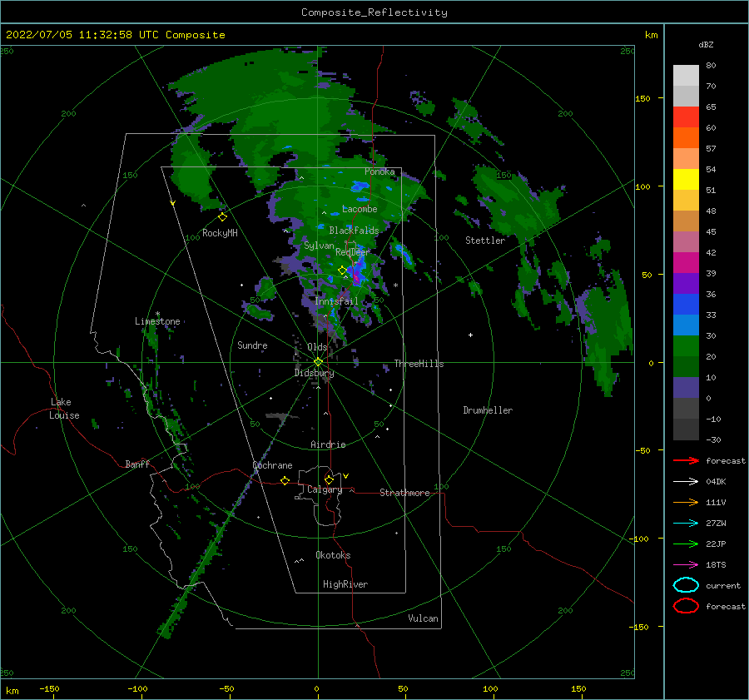Click the 54 dBZ yellow color swatch
The width and height of the screenshot is (749, 700).
[686, 180]
